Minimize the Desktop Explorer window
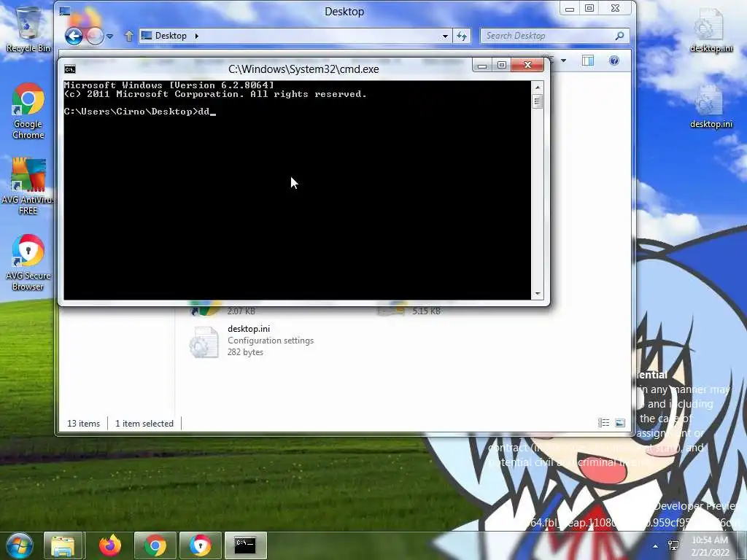747x560 pixels. tap(570, 9)
